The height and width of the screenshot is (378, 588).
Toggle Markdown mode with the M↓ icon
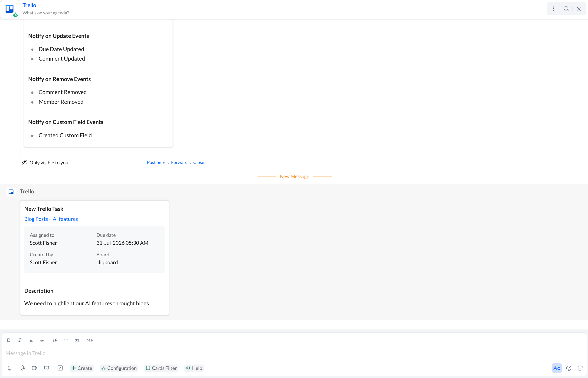pos(89,340)
